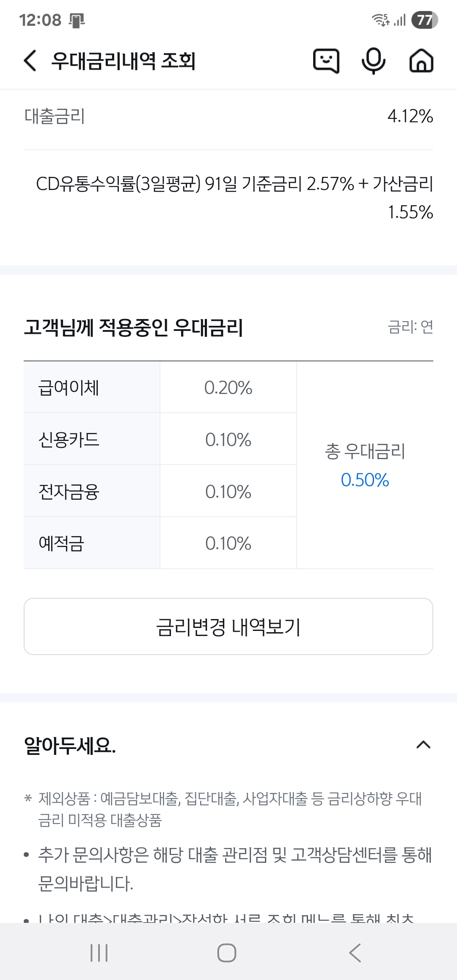The height and width of the screenshot is (980, 457).
Task: Tap the microphone voice icon
Action: (x=373, y=61)
